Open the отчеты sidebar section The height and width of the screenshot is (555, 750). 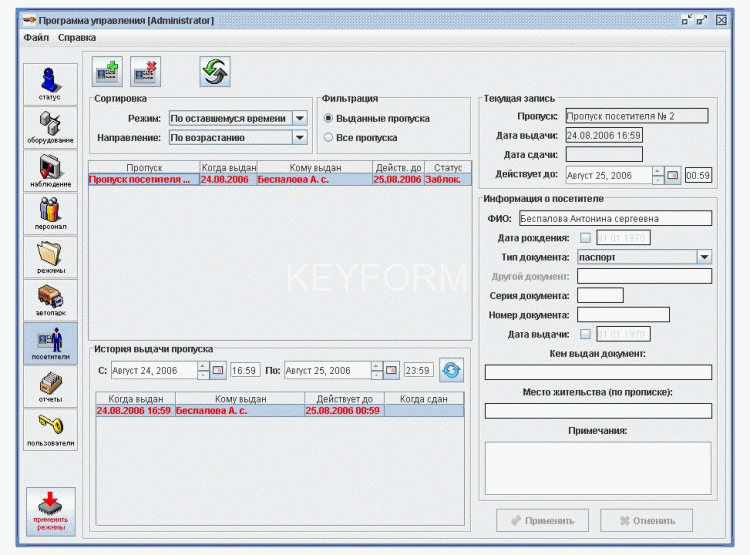coord(50,386)
